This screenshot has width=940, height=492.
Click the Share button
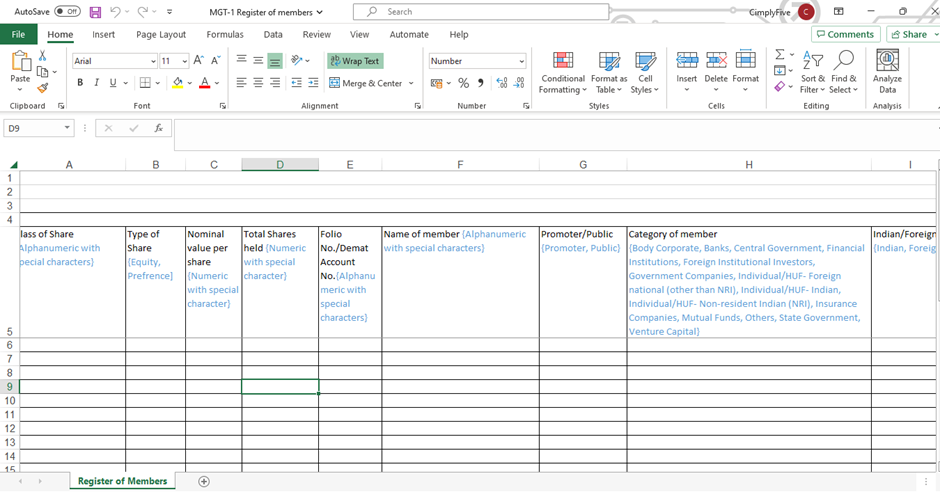point(908,34)
